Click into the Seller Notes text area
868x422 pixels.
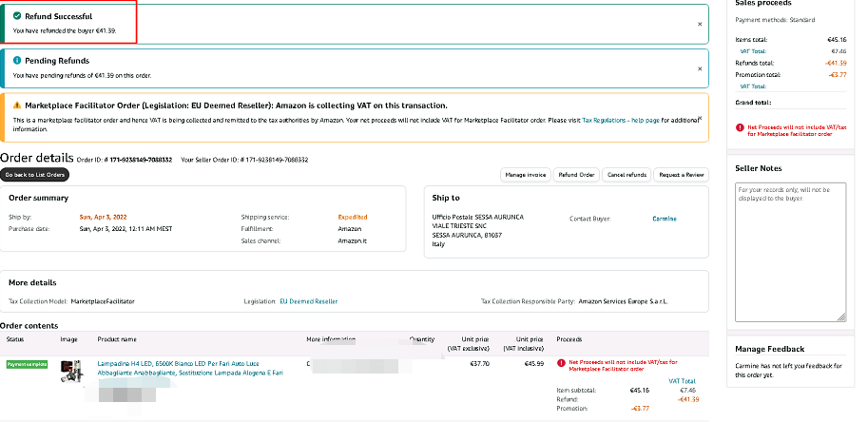point(791,252)
